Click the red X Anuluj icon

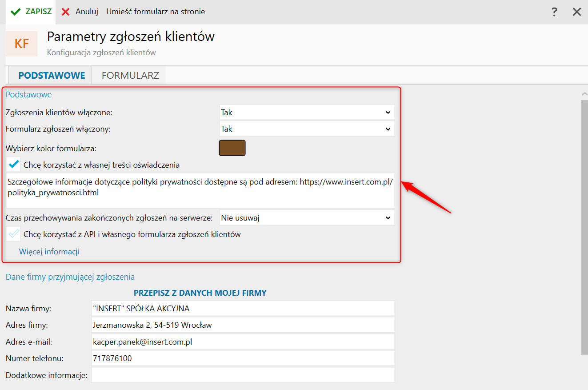point(66,12)
